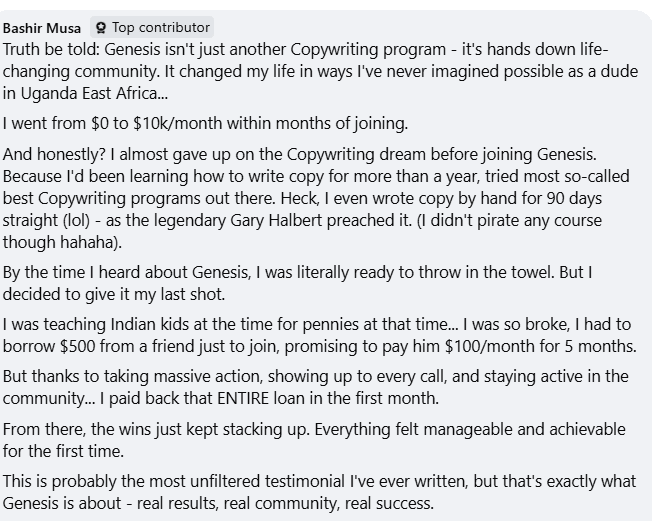Click the paragraph starting "From there, the wins"

tap(300, 439)
